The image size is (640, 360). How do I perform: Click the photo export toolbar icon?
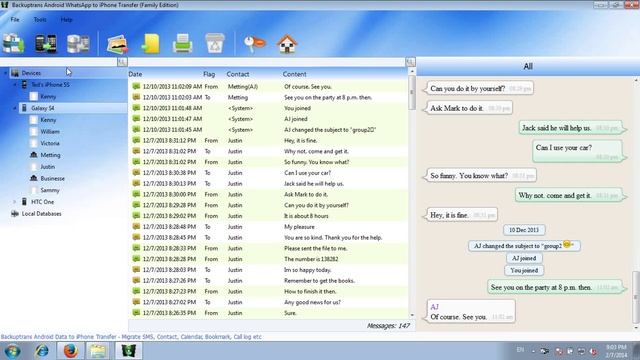coord(118,44)
